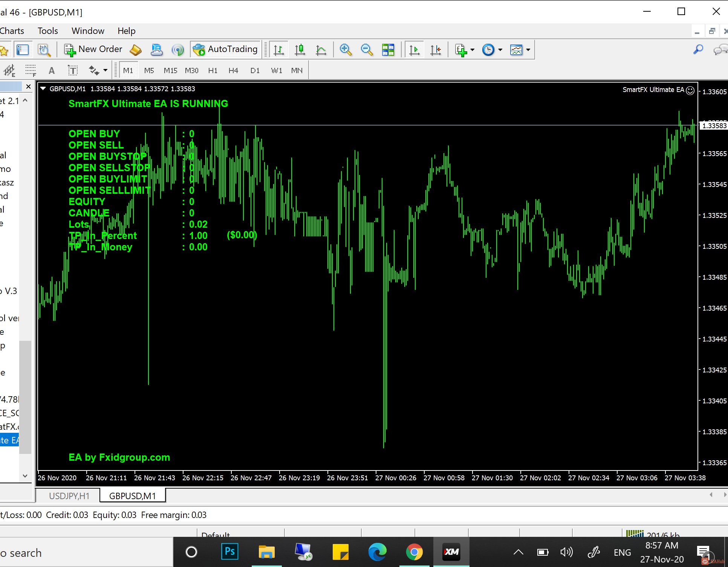Zoom out the chart
The width and height of the screenshot is (728, 567).
367,49
